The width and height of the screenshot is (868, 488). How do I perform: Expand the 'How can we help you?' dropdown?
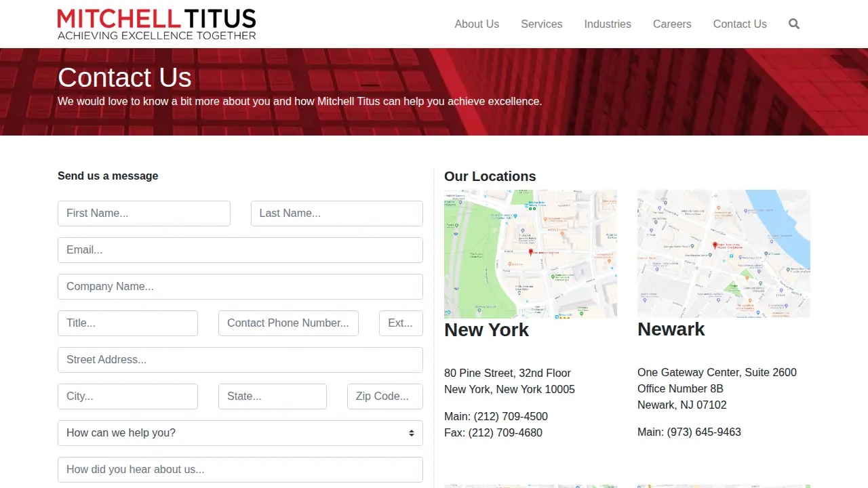pos(240,433)
